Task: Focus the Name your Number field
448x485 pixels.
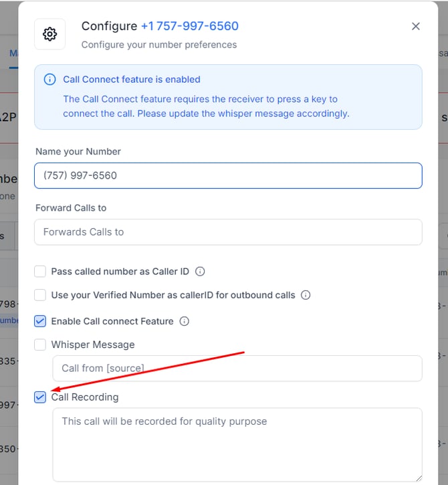Action: pyautogui.click(x=228, y=176)
